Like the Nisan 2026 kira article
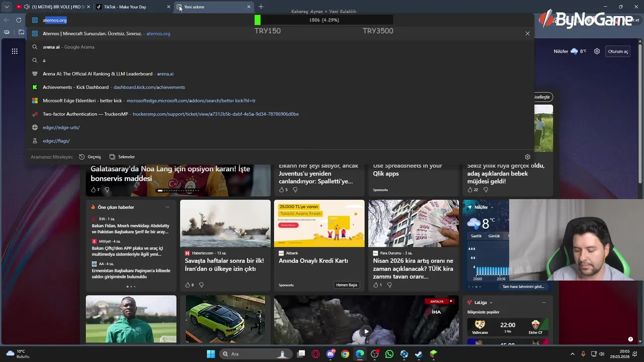The image size is (644, 362). tap(377, 285)
